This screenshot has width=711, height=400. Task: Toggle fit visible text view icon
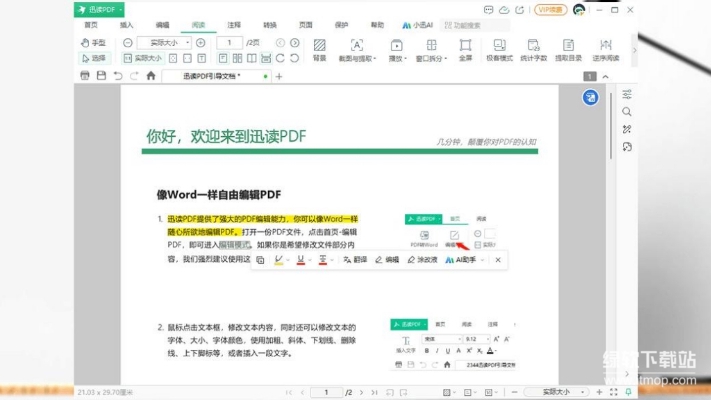pos(202,58)
